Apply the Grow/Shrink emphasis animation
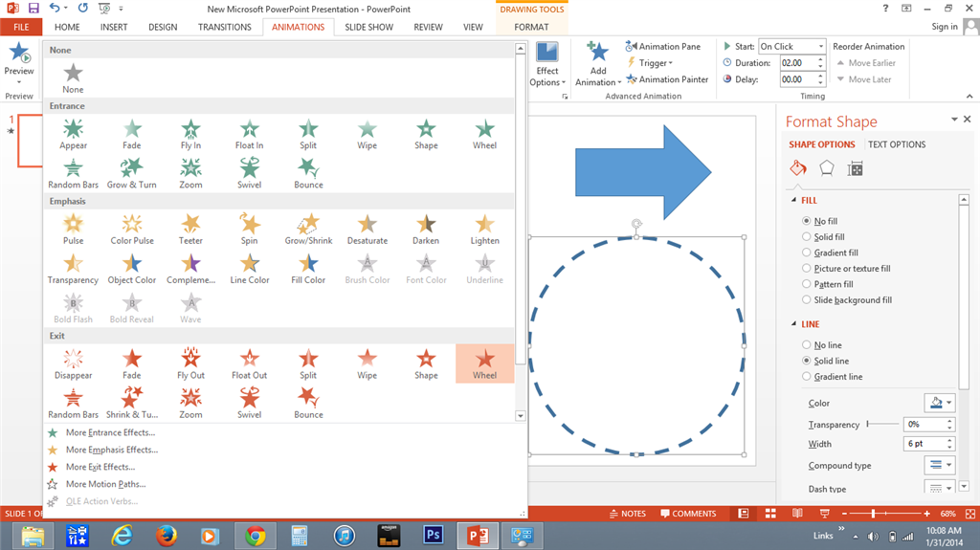The height and width of the screenshot is (550, 980). click(308, 230)
